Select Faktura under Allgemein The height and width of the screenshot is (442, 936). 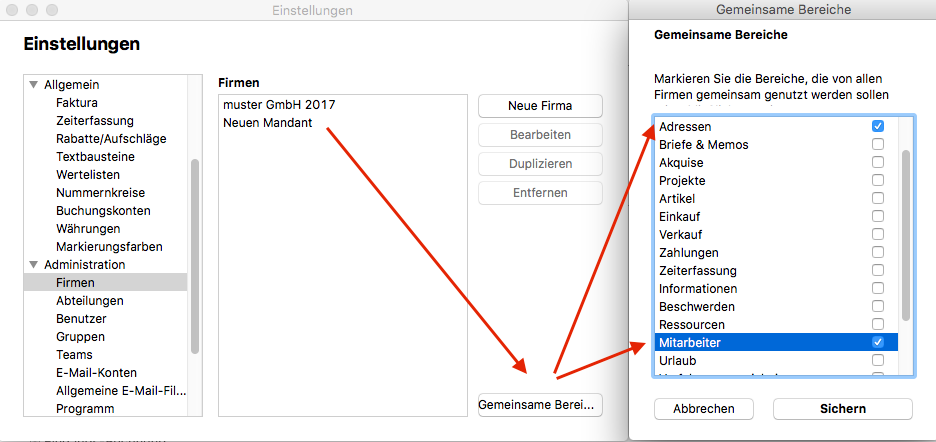tap(77, 103)
